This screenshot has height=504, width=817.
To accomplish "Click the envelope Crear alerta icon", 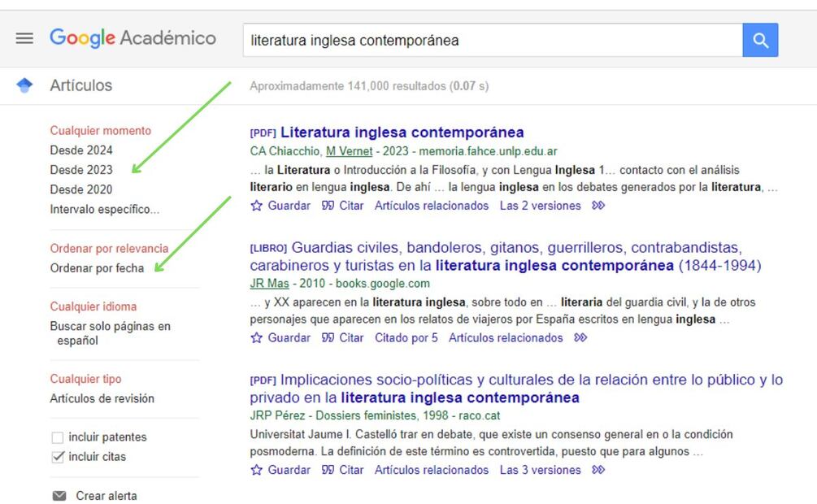I will (x=59, y=496).
